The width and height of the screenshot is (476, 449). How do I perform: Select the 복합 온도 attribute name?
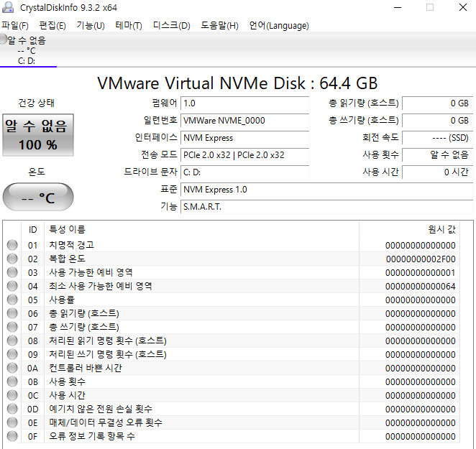pos(67,259)
